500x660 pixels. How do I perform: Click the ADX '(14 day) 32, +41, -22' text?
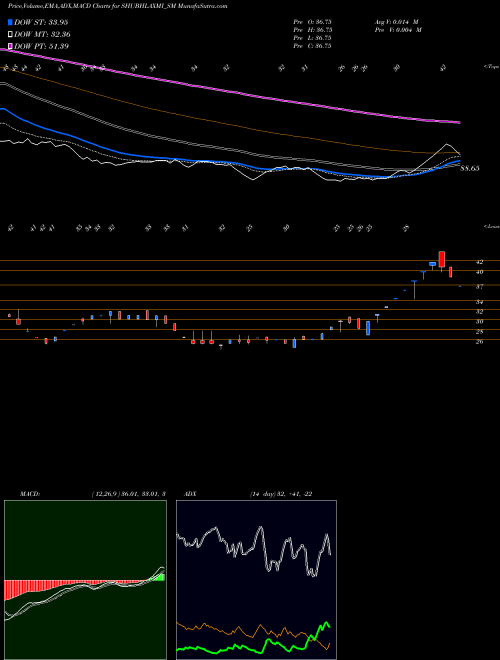click(281, 494)
